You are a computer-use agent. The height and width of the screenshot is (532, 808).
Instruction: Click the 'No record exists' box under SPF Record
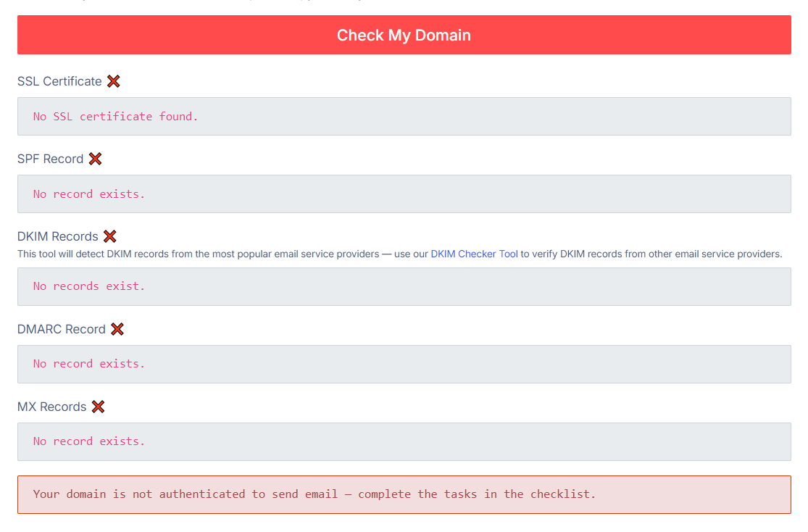click(x=404, y=194)
